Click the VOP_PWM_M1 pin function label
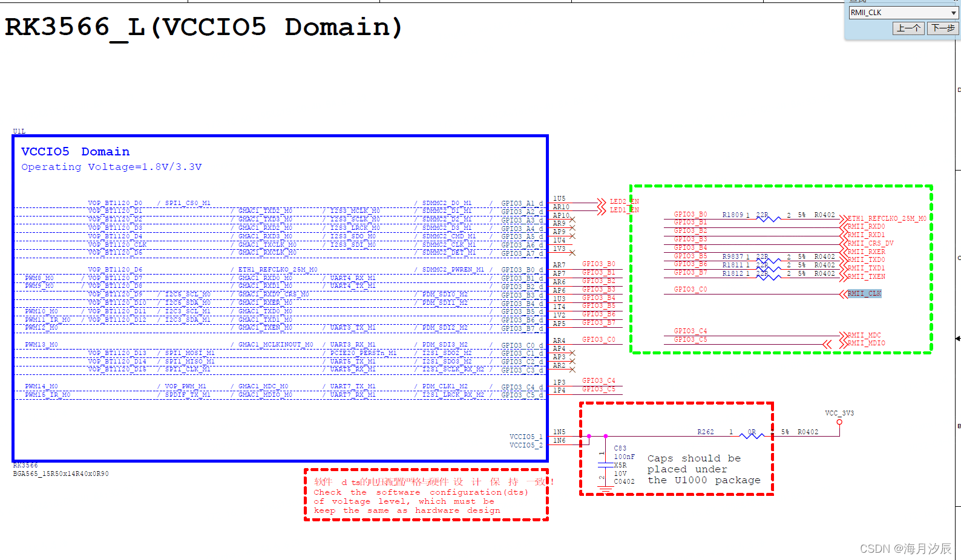Viewport: 961px width, 560px height. tap(186, 386)
